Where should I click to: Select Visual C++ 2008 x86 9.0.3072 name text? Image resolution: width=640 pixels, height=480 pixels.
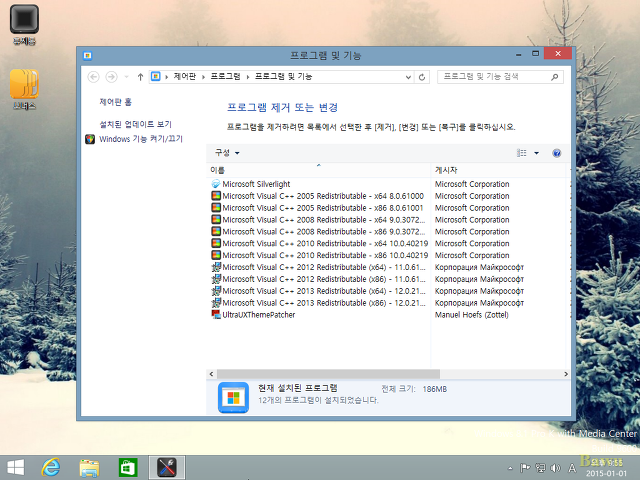(x=324, y=231)
